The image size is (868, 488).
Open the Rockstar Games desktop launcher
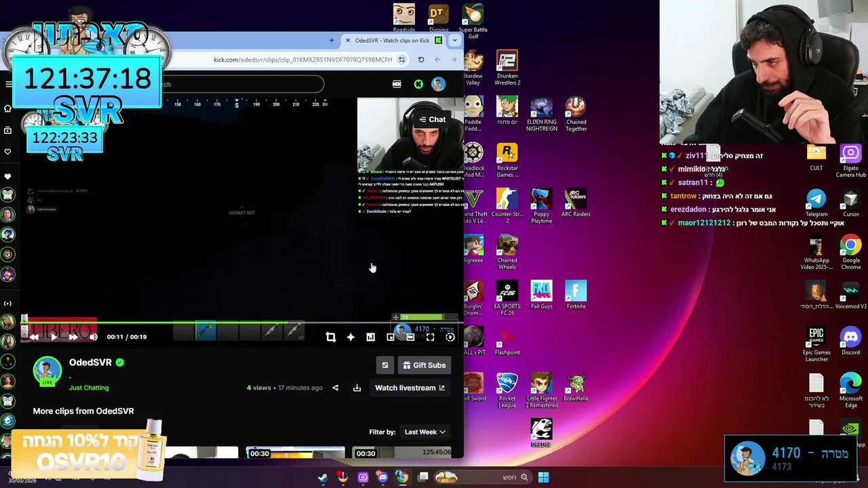click(507, 160)
